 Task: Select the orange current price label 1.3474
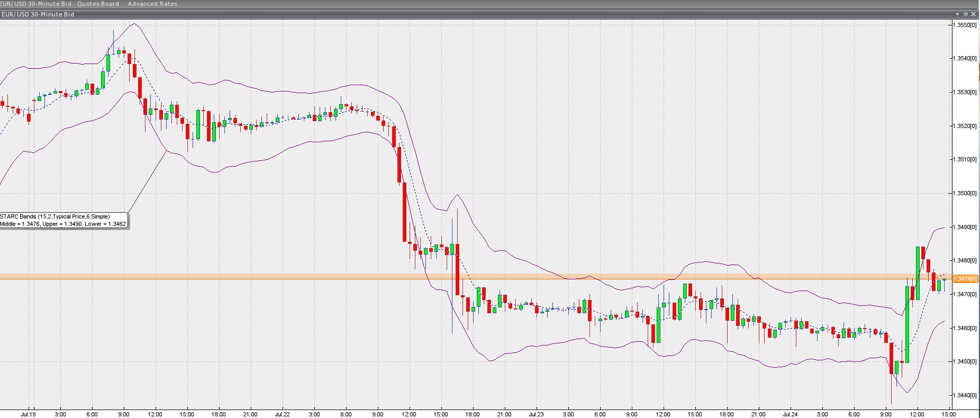[965, 279]
